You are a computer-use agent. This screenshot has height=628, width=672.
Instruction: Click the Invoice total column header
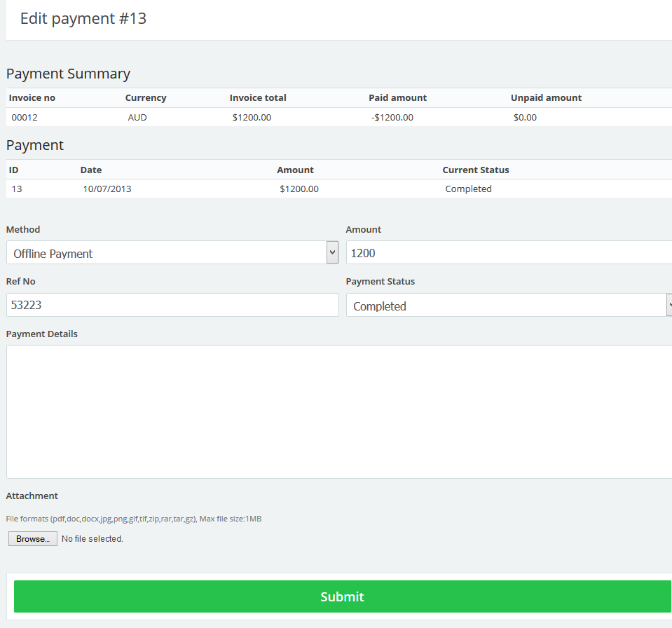pyautogui.click(x=258, y=98)
